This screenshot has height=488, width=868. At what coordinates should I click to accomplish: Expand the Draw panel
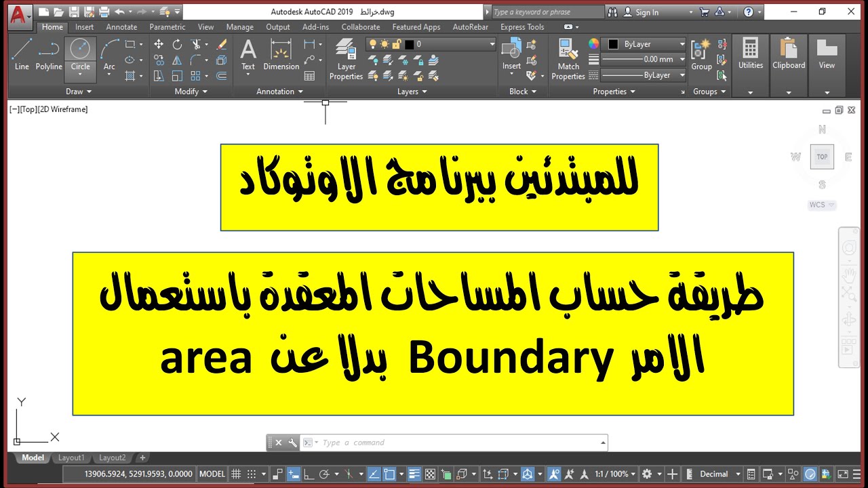point(79,91)
